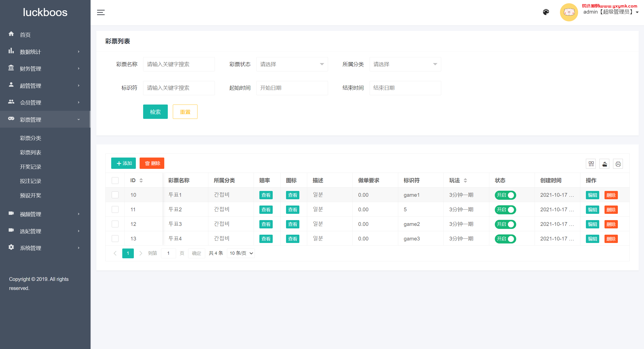Image resolution: width=644 pixels, height=349 pixels.
Task: Click the home icon in sidebar
Action: 11,34
